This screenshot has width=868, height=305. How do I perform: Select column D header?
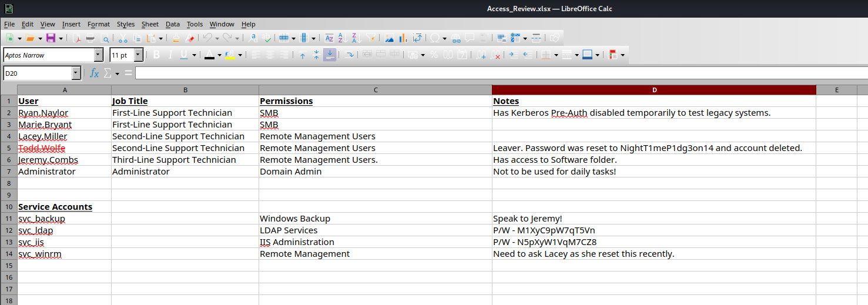(653, 90)
